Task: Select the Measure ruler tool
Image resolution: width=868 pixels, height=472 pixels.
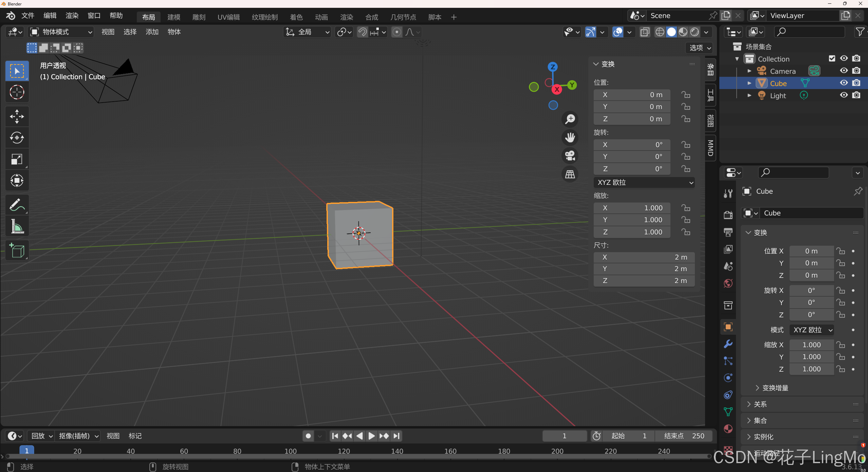Action: (17, 226)
